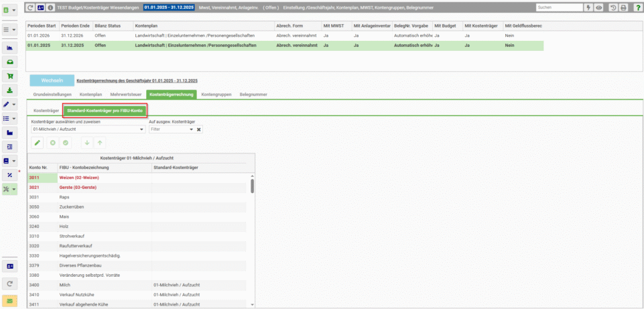Click the Perioden Start column header

pyautogui.click(x=42, y=26)
